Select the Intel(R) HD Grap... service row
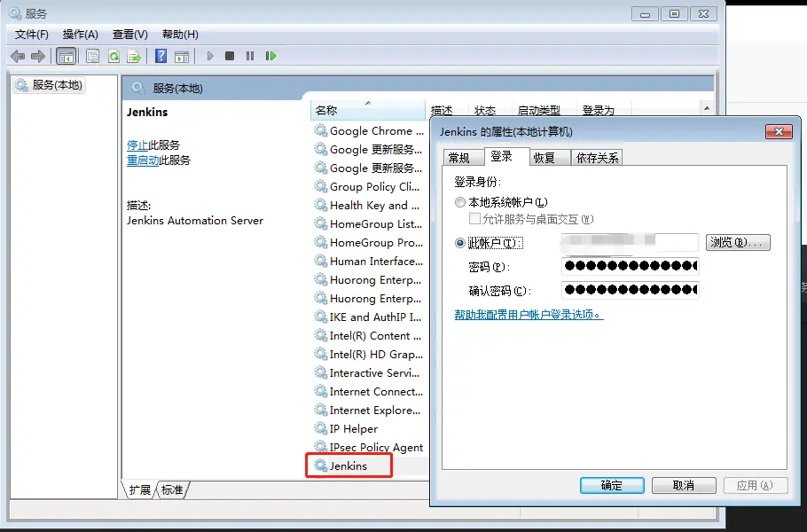Screen dimensions: 807x532 [369, 354]
